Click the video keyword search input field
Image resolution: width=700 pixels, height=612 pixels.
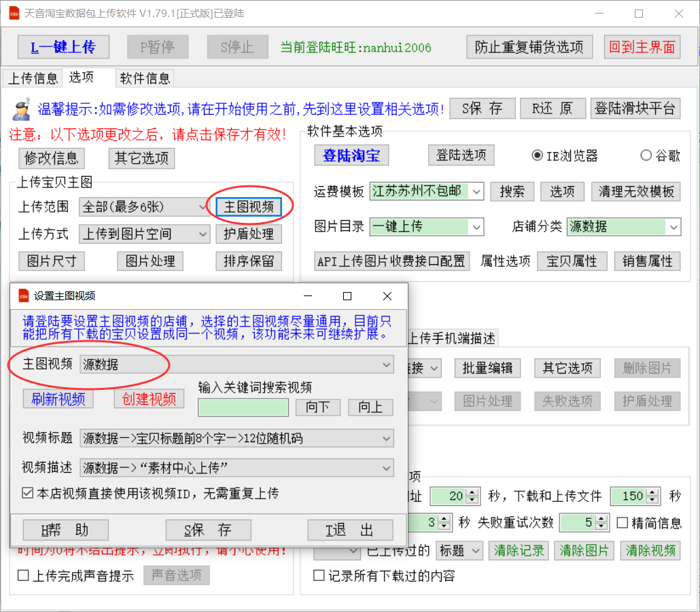(243, 408)
